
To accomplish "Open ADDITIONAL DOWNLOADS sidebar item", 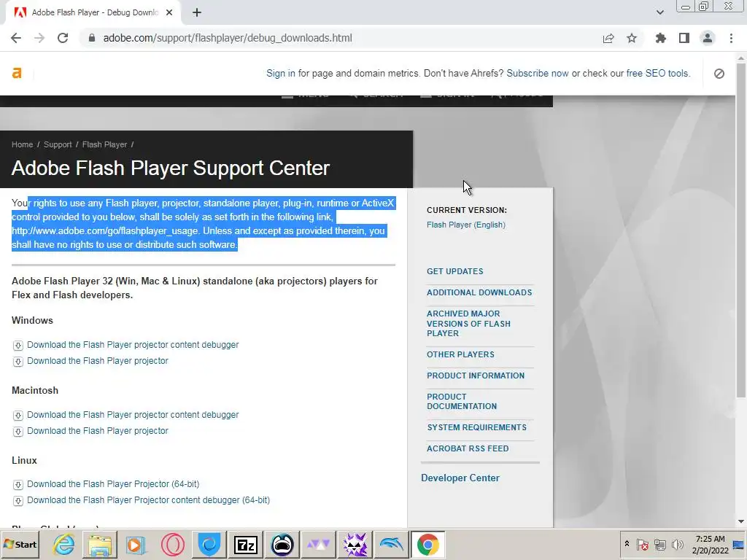I will 479,292.
